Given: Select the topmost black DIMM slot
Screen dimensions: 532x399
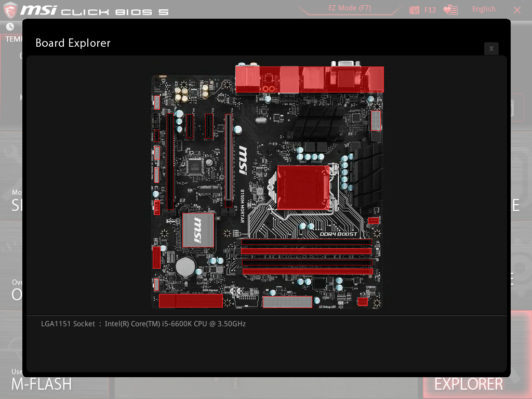Looking at the screenshot, I should (307, 242).
